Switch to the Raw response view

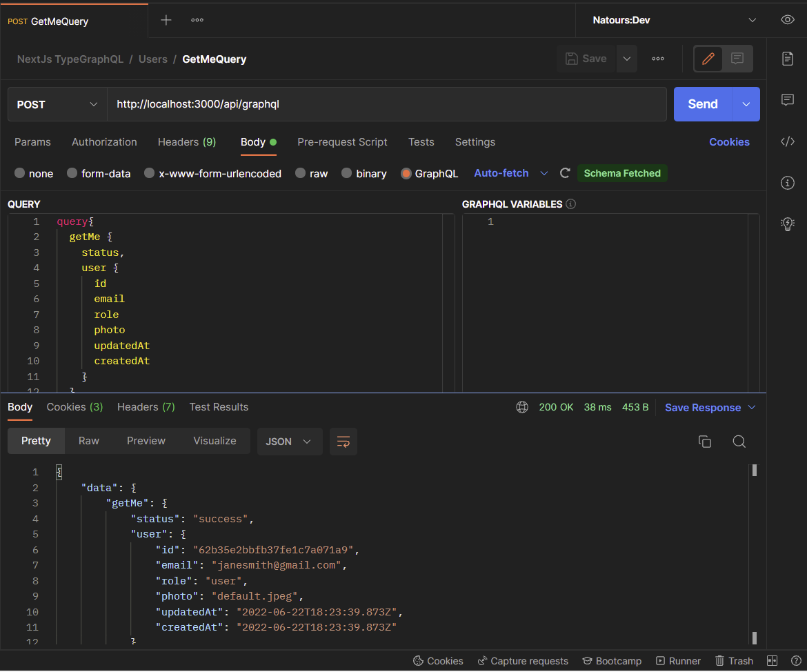click(88, 440)
